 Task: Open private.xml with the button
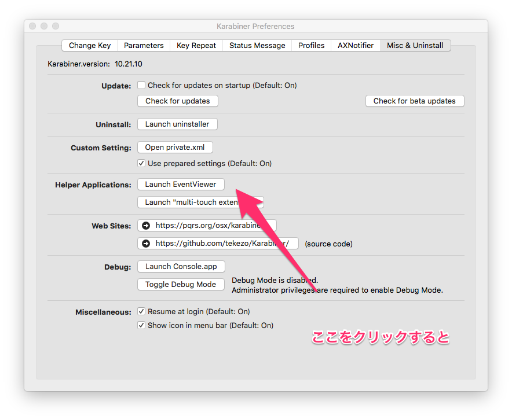tap(175, 148)
